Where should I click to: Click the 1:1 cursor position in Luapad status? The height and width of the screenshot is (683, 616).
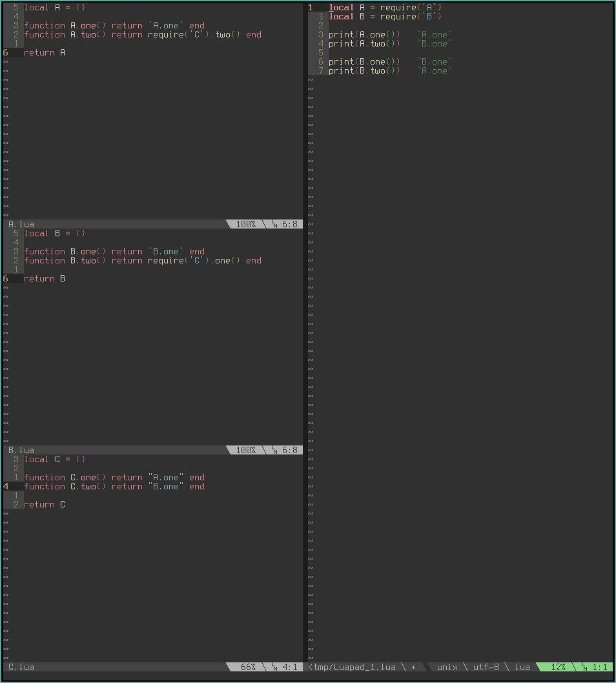tap(599, 667)
